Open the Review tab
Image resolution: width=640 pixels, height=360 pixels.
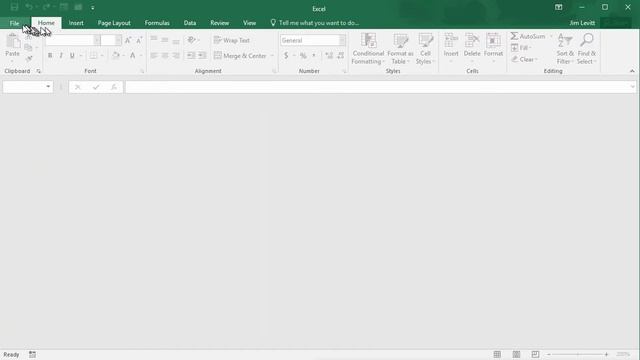[x=220, y=23]
